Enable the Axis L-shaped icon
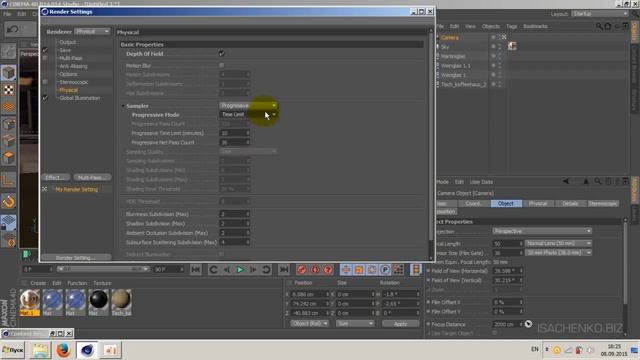This screenshot has height=360, width=640. [9, 180]
